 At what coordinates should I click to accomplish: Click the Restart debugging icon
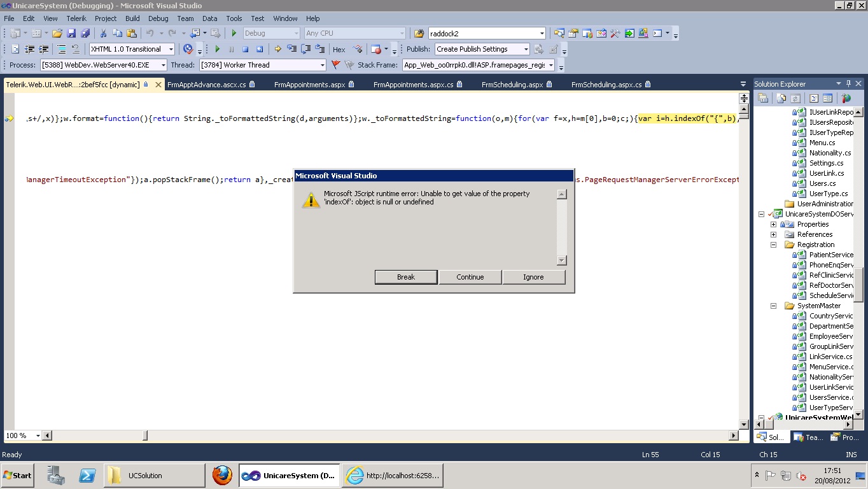pyautogui.click(x=259, y=49)
